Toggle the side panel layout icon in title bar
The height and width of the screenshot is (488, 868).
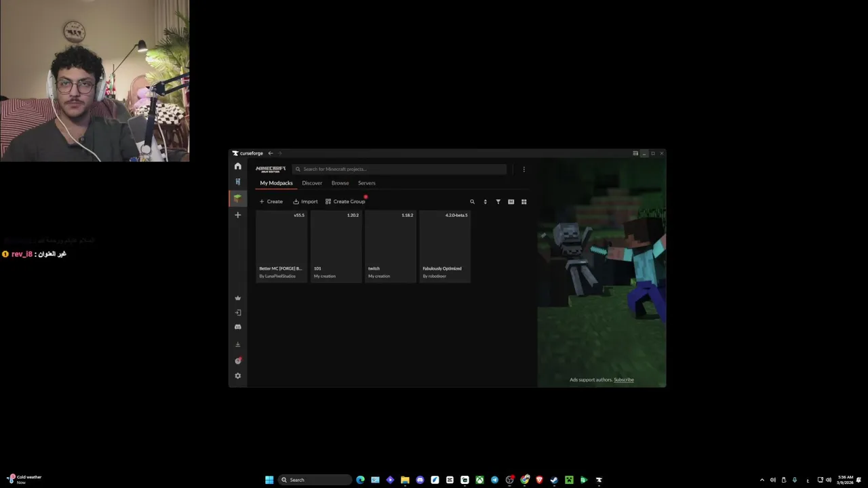point(635,153)
